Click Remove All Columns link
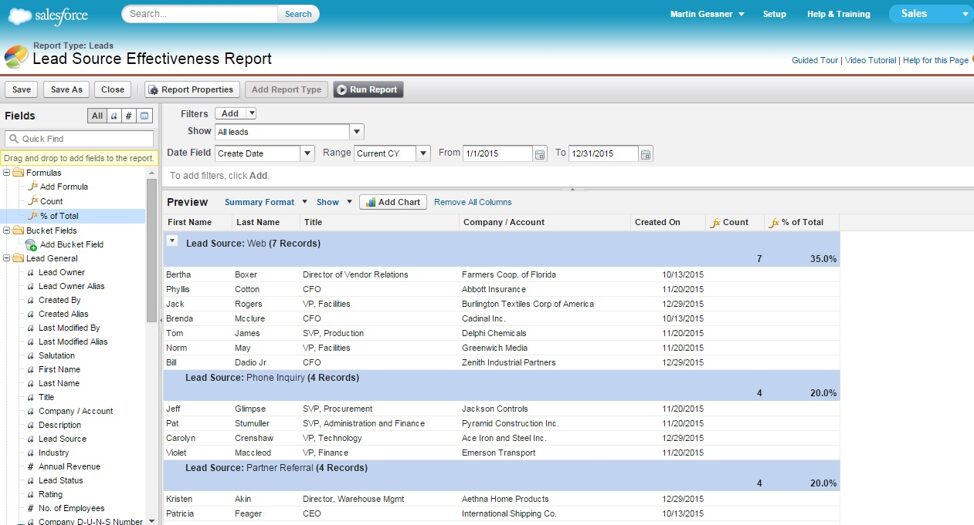This screenshot has height=525, width=974. click(473, 203)
